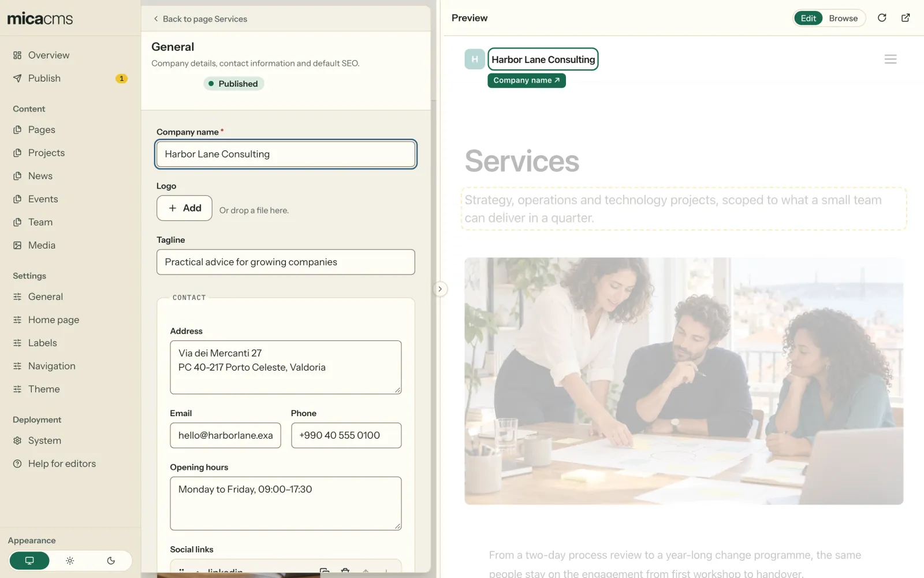Click inside the Address text area
Viewport: 924px width, 578px height.
tap(286, 368)
